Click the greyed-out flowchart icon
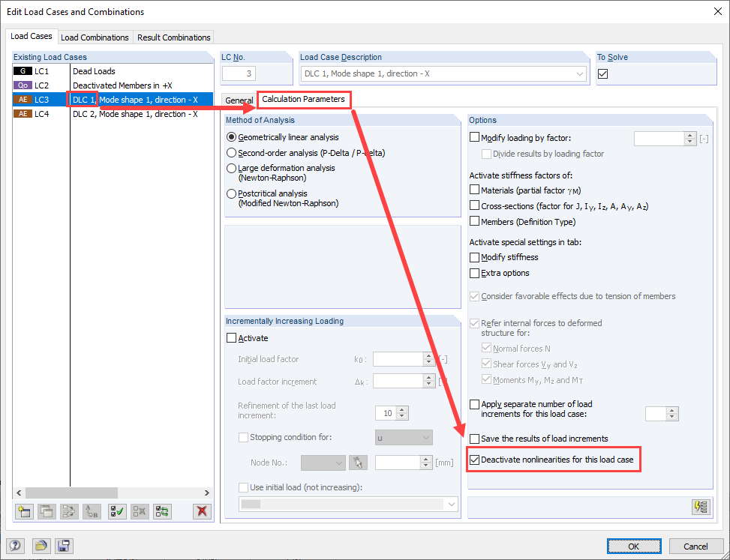730x560 pixels. tap(69, 511)
